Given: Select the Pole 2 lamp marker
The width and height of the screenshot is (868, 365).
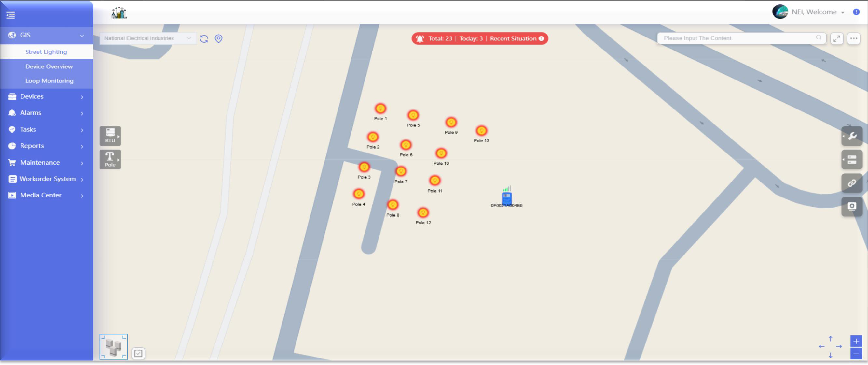Looking at the screenshot, I should (x=373, y=137).
